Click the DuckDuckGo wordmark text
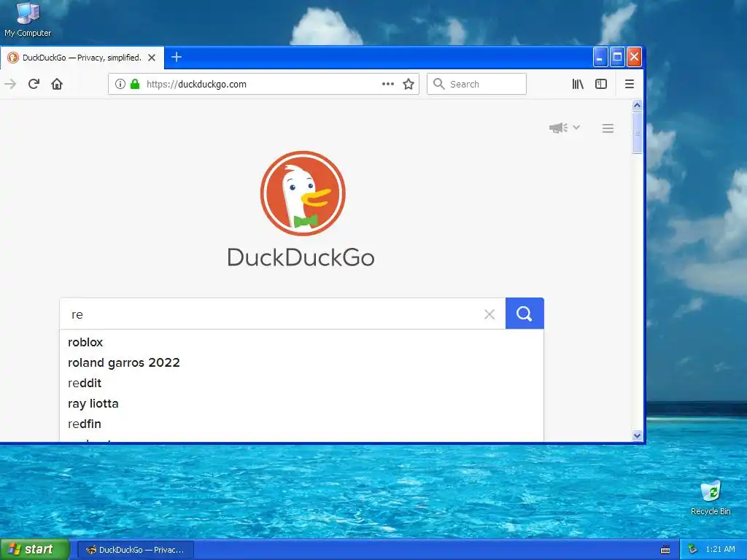747x560 pixels. (x=301, y=257)
